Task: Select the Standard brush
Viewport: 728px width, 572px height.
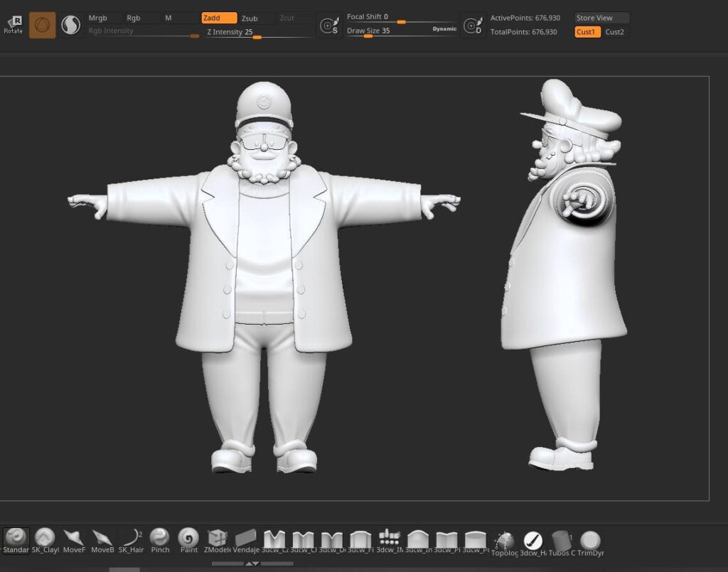Action: coord(16,537)
